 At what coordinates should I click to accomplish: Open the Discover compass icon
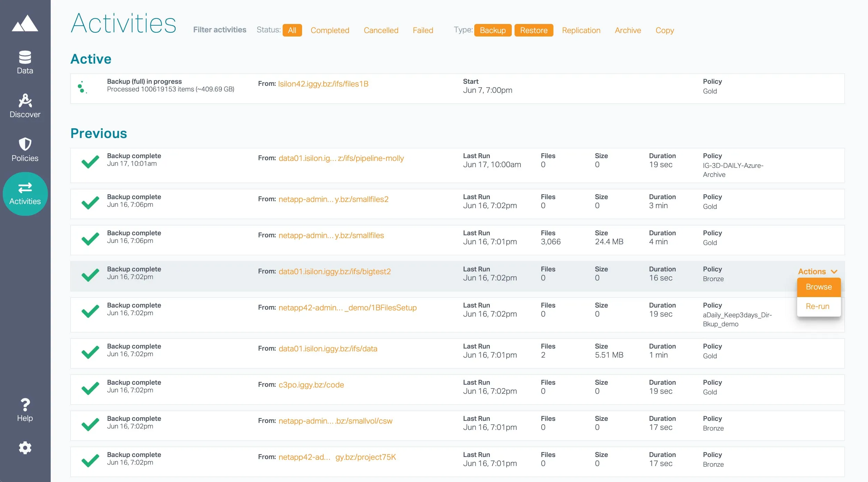pyautogui.click(x=25, y=101)
